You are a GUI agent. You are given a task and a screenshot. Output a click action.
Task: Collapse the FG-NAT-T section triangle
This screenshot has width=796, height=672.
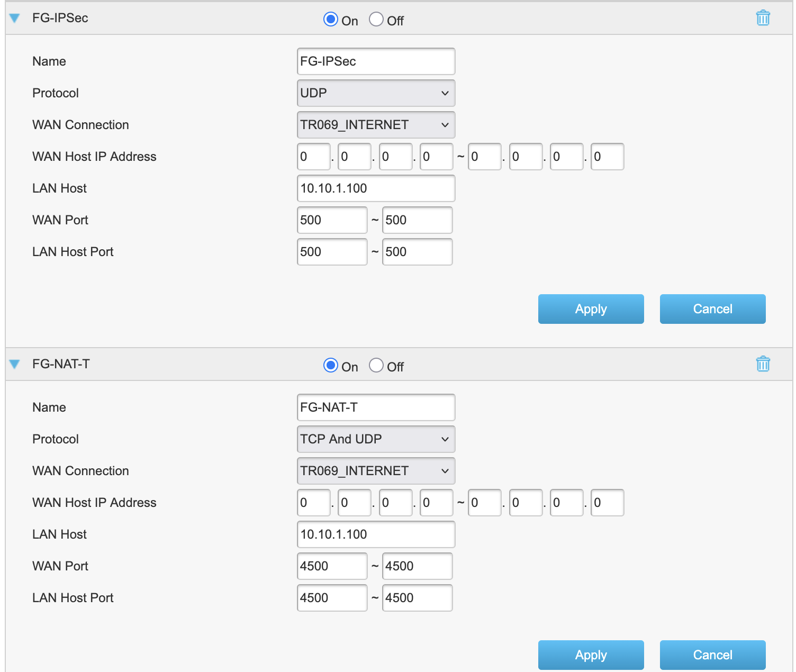[15, 364]
